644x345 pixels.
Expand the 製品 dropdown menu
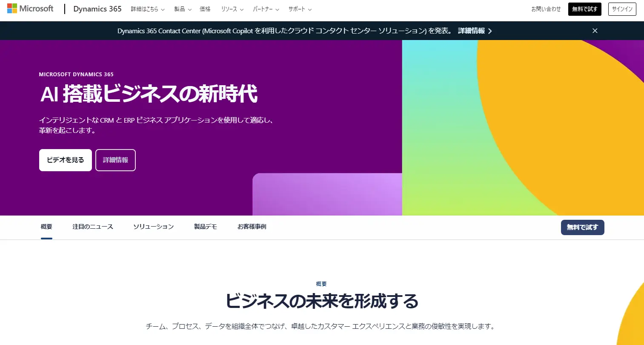pyautogui.click(x=183, y=9)
